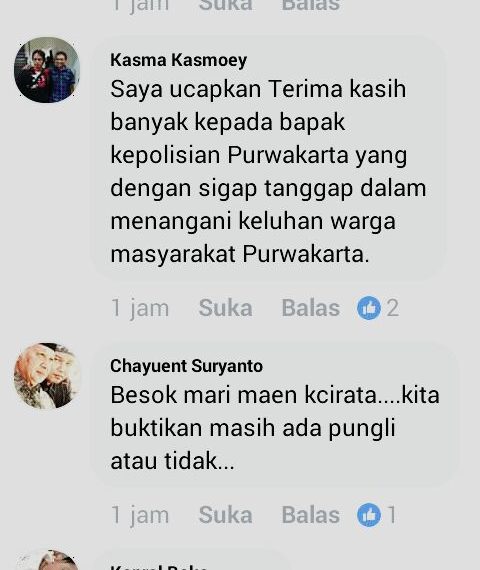
Task: Tap the Balas button at the top edge
Action: 311,5
